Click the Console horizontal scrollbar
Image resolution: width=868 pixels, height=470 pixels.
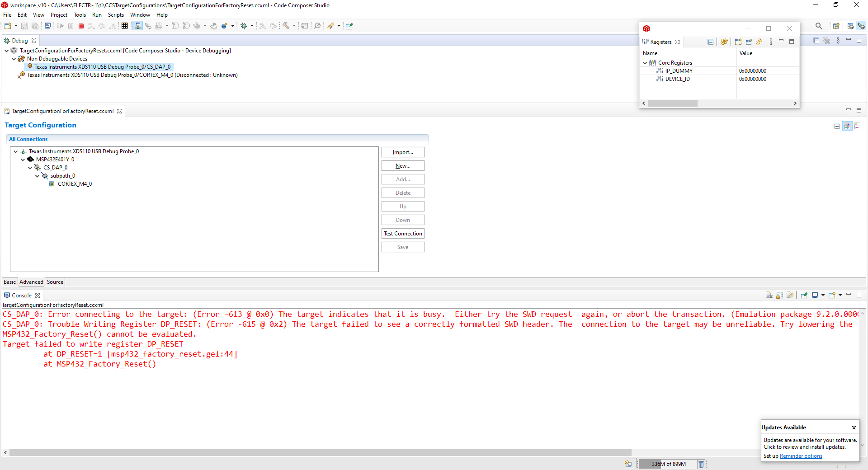pyautogui.click(x=321, y=452)
